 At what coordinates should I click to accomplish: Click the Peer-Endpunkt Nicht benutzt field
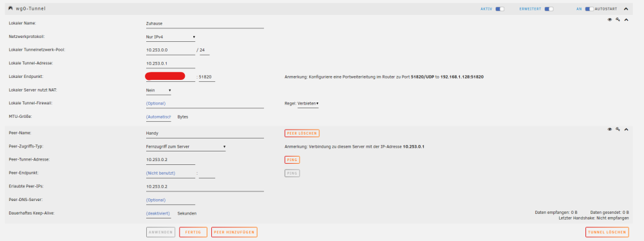[171, 173]
